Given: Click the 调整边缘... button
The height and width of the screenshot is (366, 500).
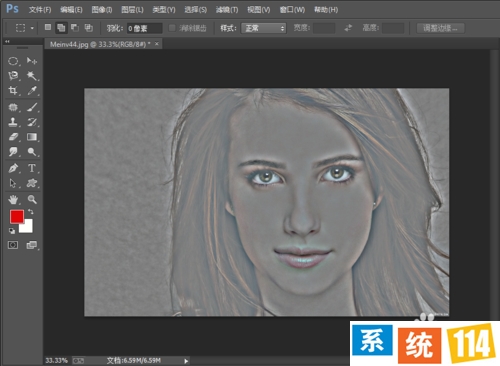Looking at the screenshot, I should (440, 28).
